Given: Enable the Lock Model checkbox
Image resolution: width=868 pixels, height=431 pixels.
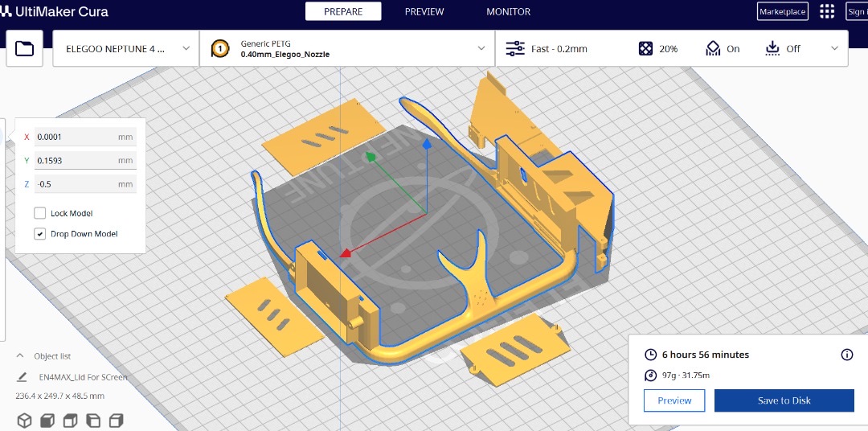Looking at the screenshot, I should (40, 213).
